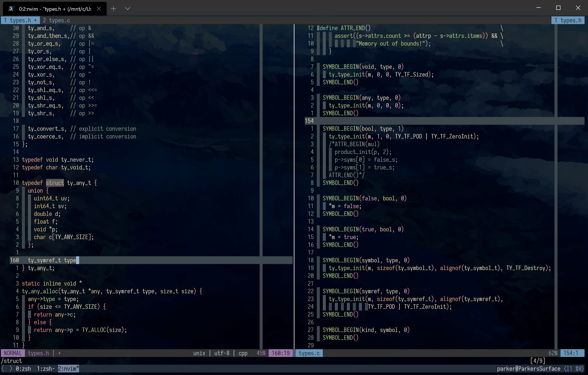Viewport: 588px width, 375px height.
Task: Click parker@ParkersSurface in the tmux status
Action: 529,368
